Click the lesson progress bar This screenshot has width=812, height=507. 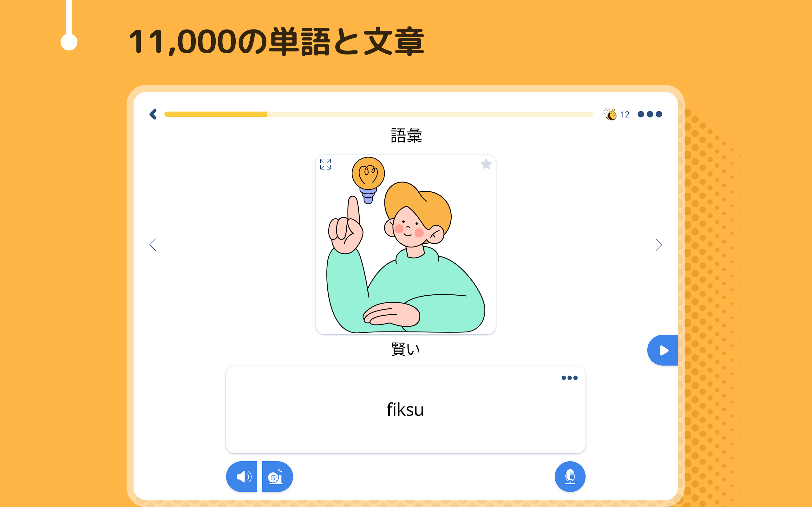tap(378, 114)
